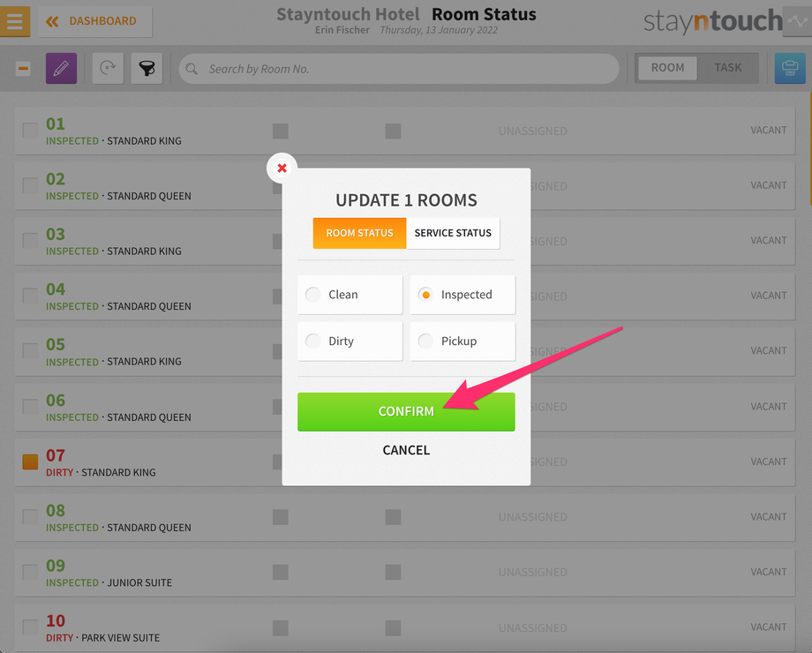Tick the checkbox for room 03
The width and height of the screenshot is (812, 653).
point(30,240)
